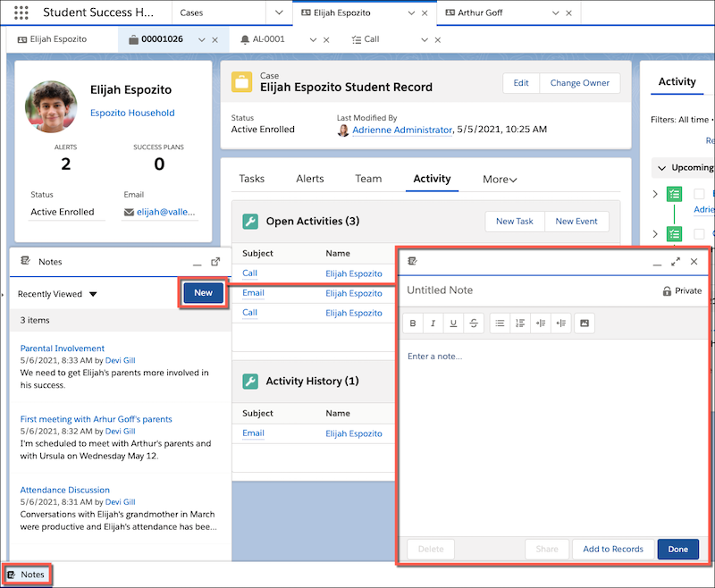Screen dimensions: 715x588
Task: Pop out the Notes panel
Action: coord(215,262)
